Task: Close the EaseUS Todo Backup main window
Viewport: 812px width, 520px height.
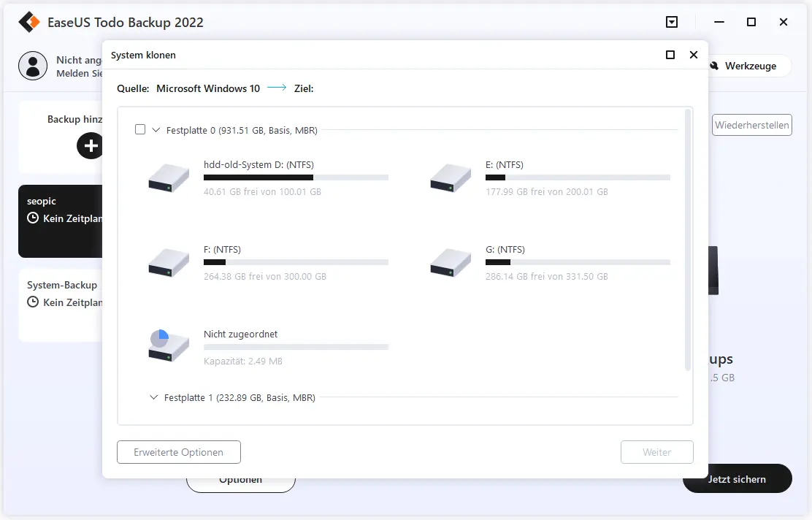Action: coord(784,22)
